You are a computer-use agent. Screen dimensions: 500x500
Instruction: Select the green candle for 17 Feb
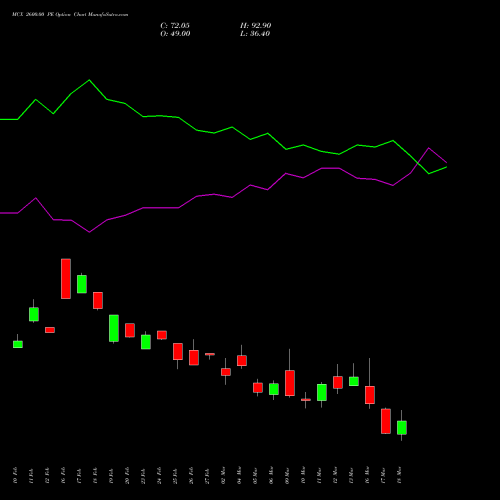coord(82,284)
